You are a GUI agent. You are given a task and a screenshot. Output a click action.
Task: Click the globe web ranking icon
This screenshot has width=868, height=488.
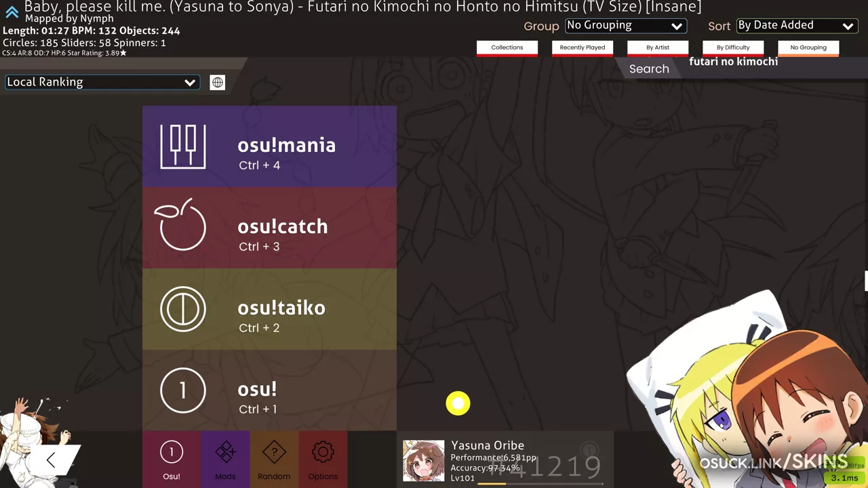217,83
